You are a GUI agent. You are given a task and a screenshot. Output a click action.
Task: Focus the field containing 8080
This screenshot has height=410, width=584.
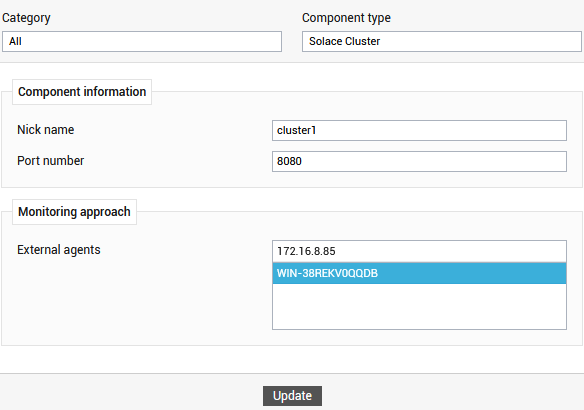tap(419, 161)
